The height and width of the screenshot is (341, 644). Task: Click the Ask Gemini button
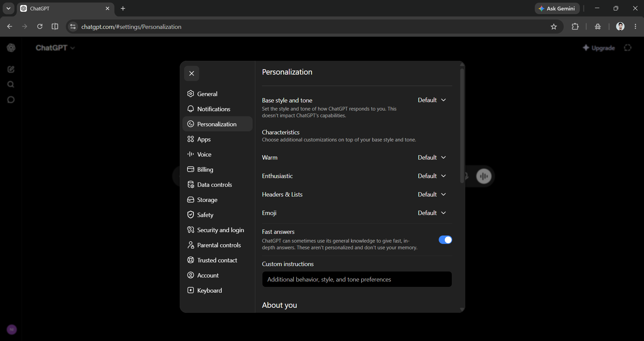pos(557,8)
